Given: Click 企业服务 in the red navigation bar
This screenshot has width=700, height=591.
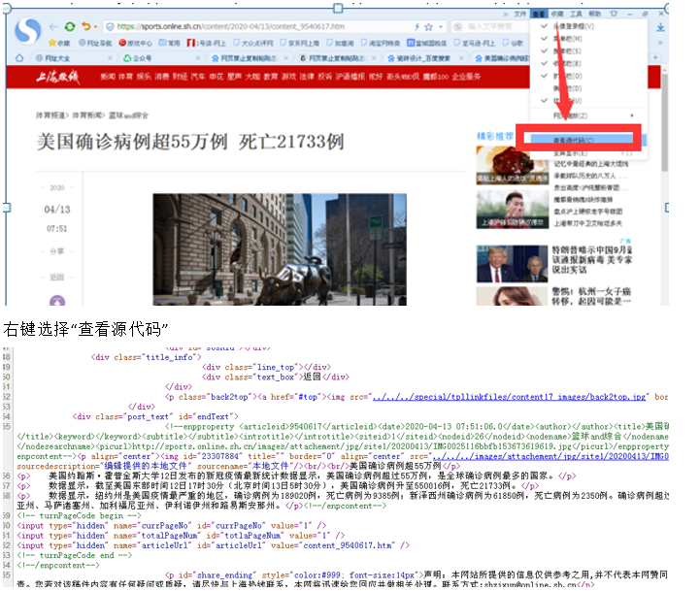Looking at the screenshot, I should click(466, 77).
